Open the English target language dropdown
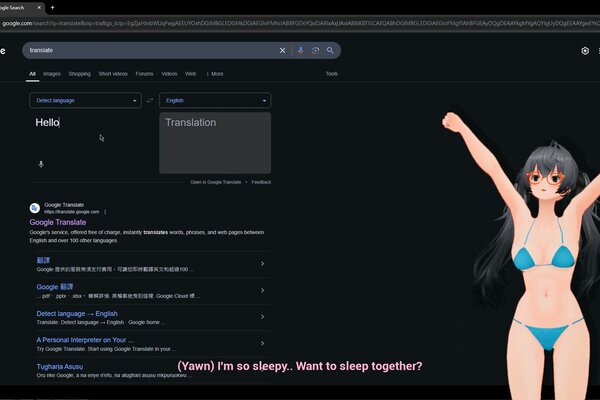 point(215,101)
